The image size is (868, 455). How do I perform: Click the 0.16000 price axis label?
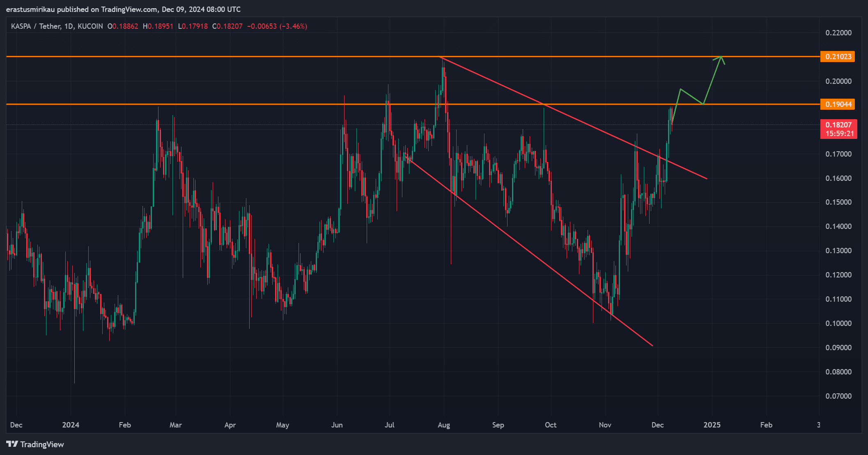coord(838,178)
